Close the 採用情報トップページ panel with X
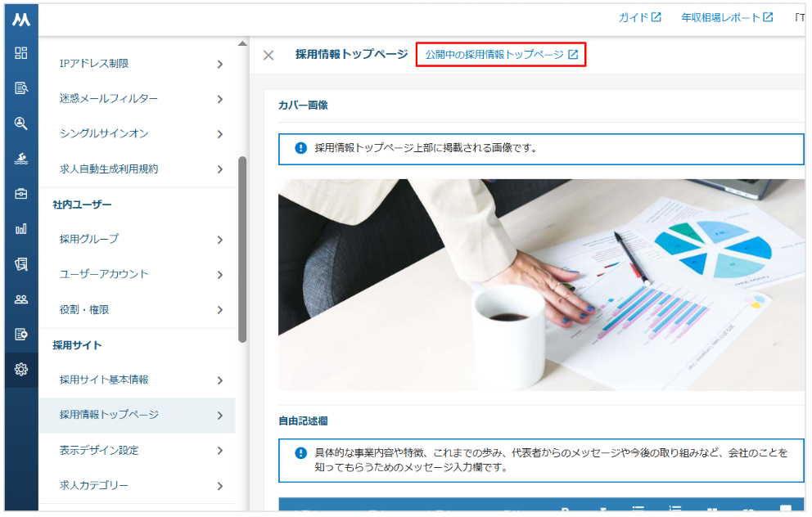This screenshot has height=517, width=812. (x=268, y=55)
